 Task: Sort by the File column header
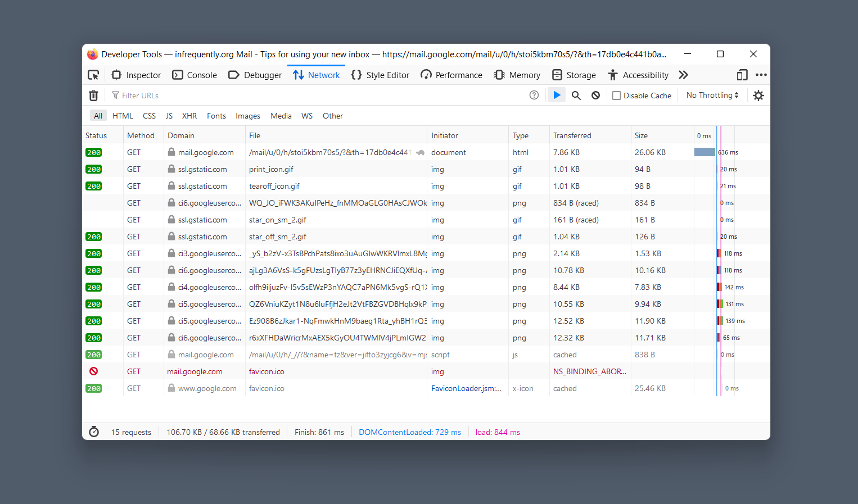[x=336, y=135]
